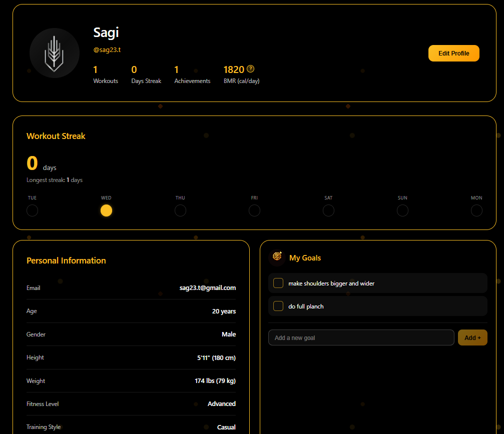Click the My Goals heading text
Screen dimensions: 504x434
[305, 258]
